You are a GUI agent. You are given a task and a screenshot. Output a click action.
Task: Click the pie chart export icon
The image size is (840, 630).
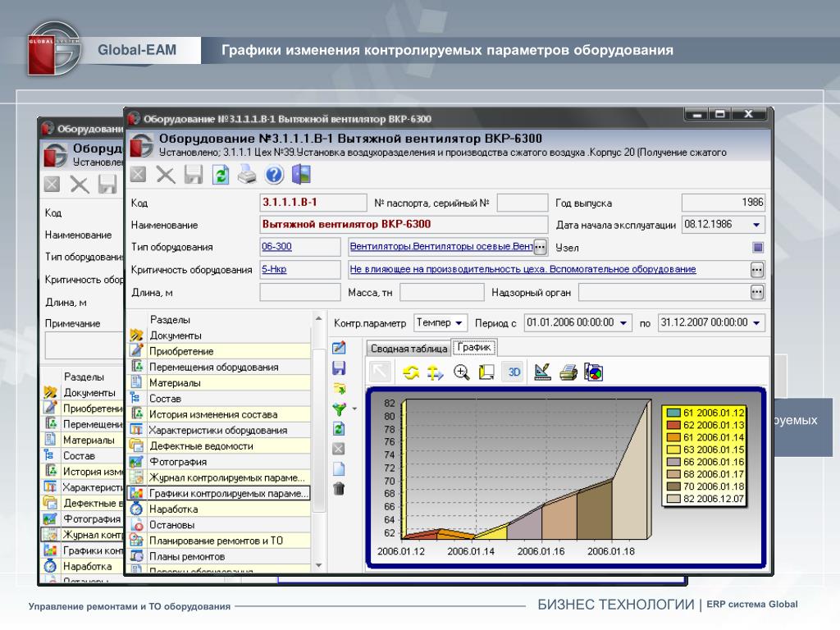coord(594,372)
